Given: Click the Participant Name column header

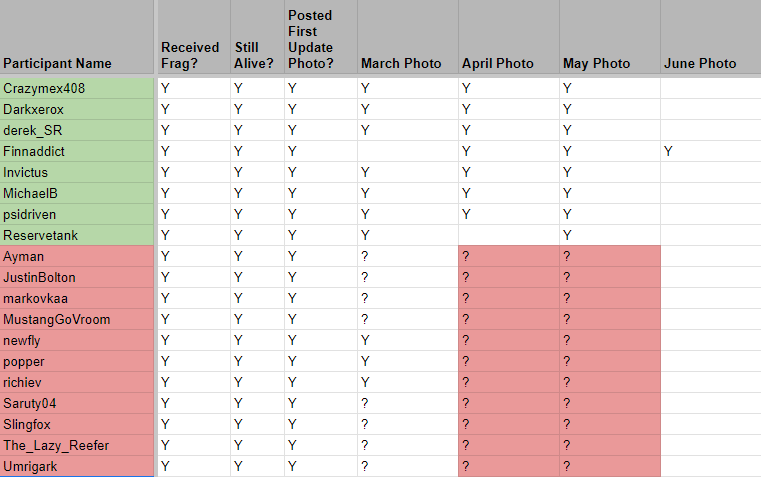Looking at the screenshot, I should point(76,63).
